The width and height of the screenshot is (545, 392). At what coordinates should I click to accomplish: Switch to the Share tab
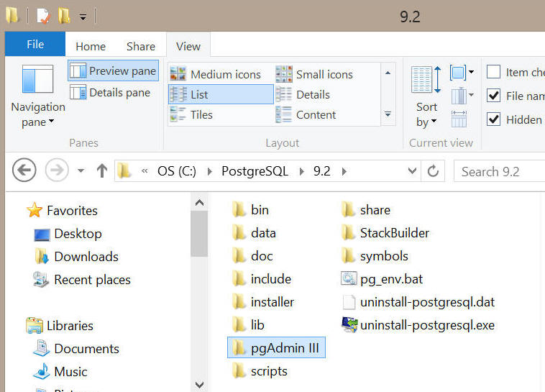pos(141,46)
